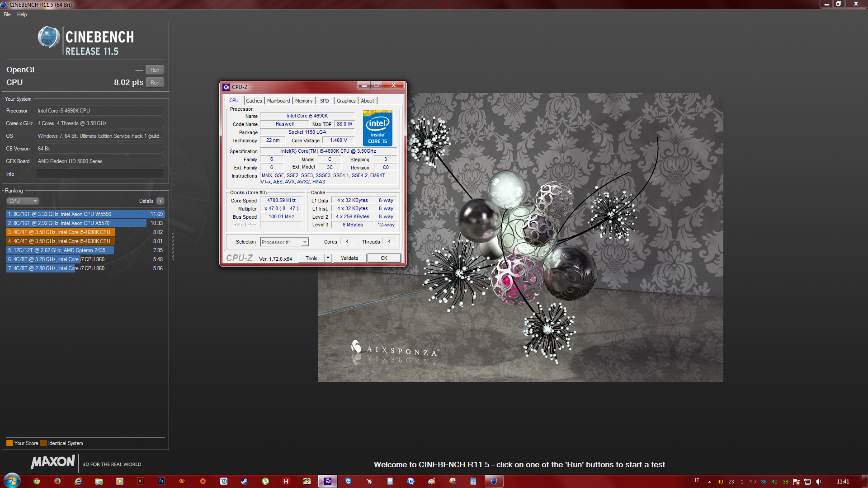Open the Ranking CPU dropdown
Viewport: 868px width, 488px height.
23,201
